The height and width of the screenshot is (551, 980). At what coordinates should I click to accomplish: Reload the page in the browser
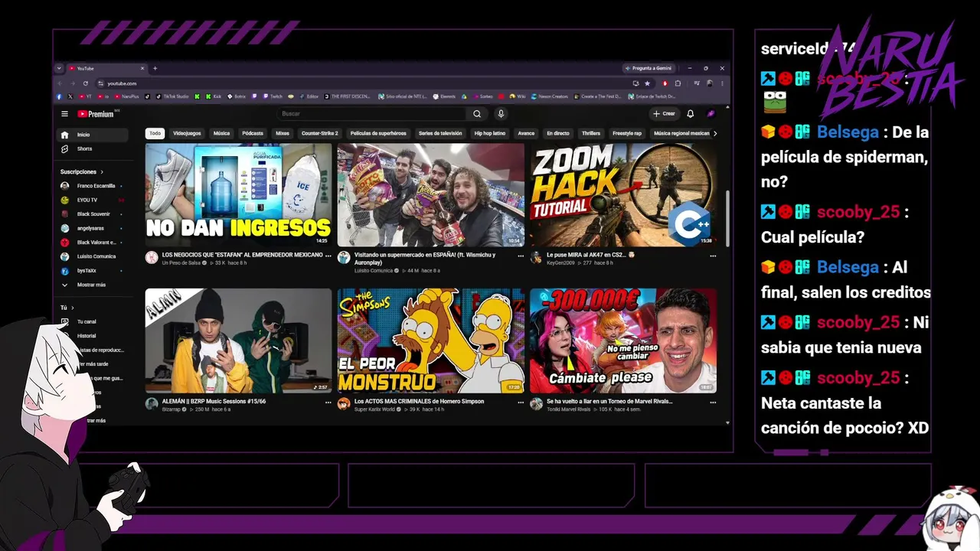85,83
